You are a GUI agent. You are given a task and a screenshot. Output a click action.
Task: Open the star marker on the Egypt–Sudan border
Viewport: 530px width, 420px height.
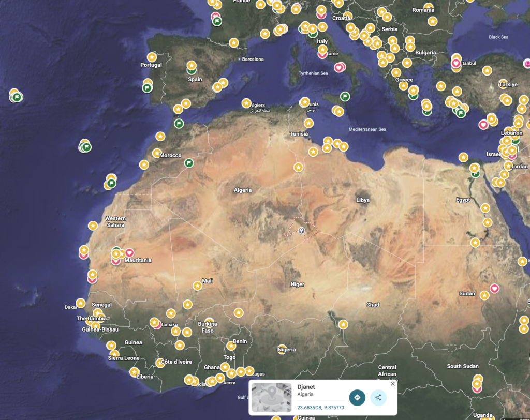coord(475,242)
